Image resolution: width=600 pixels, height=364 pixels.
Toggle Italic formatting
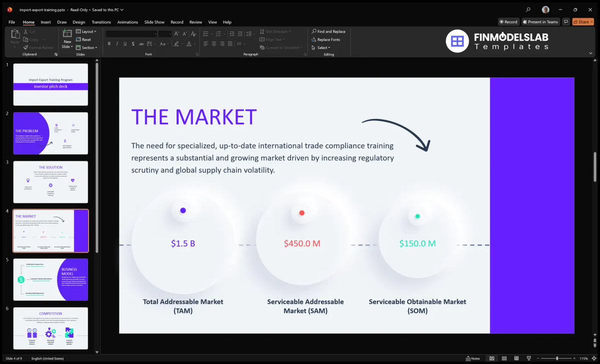[116, 43]
